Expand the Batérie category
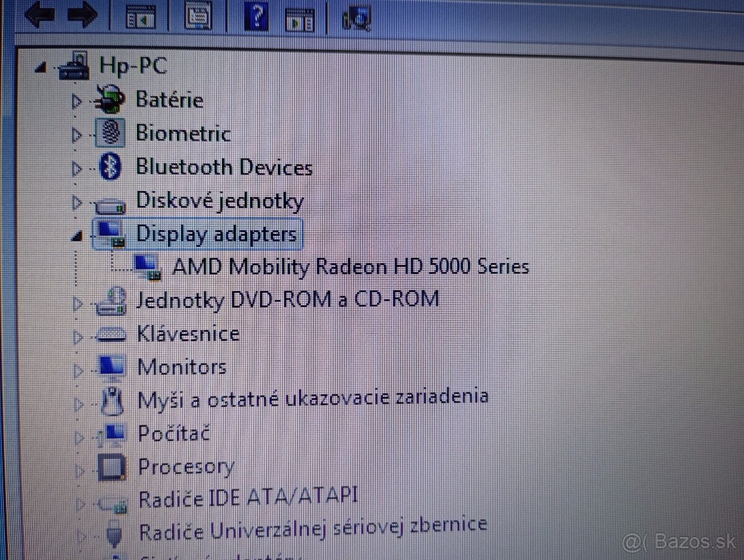Screen dimensions: 744x560 [x=76, y=100]
